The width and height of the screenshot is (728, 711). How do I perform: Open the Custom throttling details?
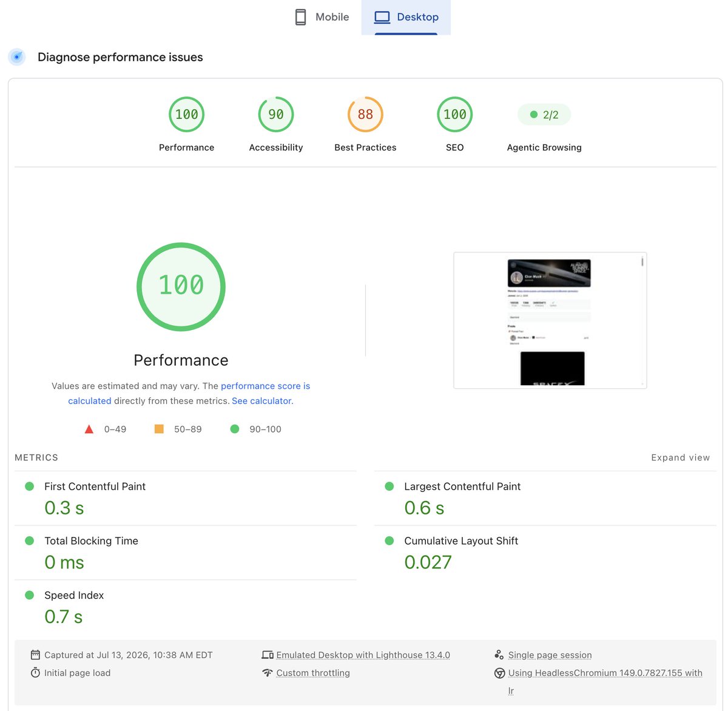(313, 673)
